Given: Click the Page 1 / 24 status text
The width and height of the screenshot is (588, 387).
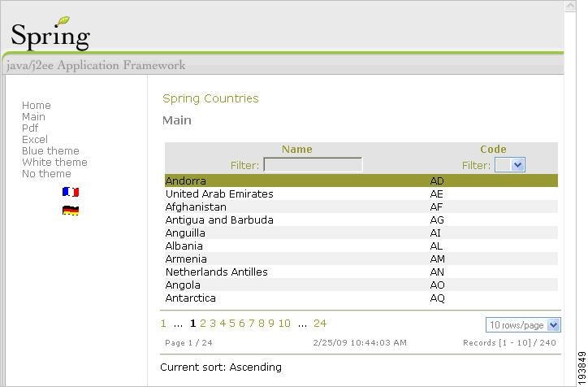Looking at the screenshot, I should [x=188, y=343].
